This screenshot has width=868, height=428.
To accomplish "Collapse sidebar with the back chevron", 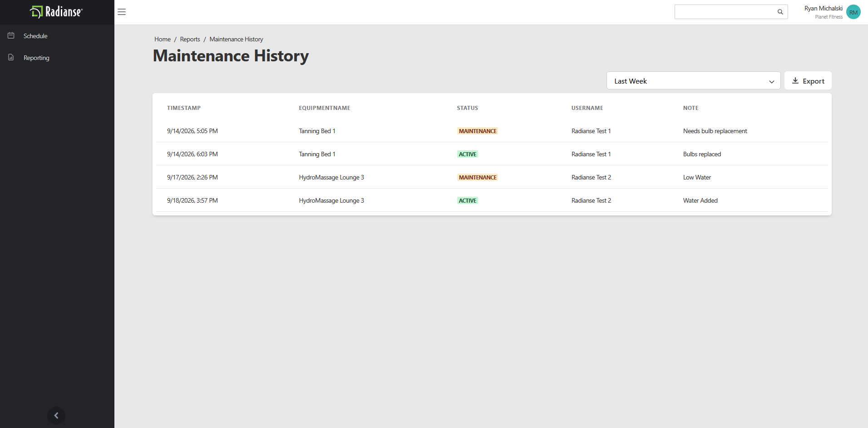I will tap(56, 415).
